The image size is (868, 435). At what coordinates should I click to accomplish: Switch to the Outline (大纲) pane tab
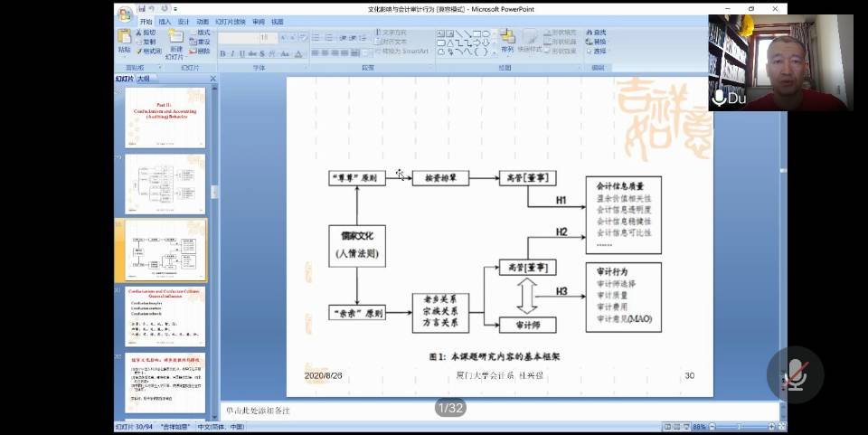[144, 79]
